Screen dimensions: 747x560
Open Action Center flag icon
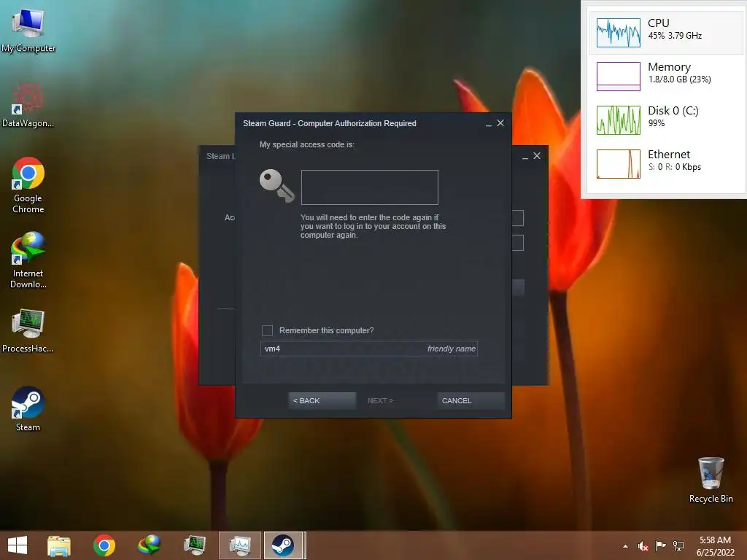[x=660, y=545]
